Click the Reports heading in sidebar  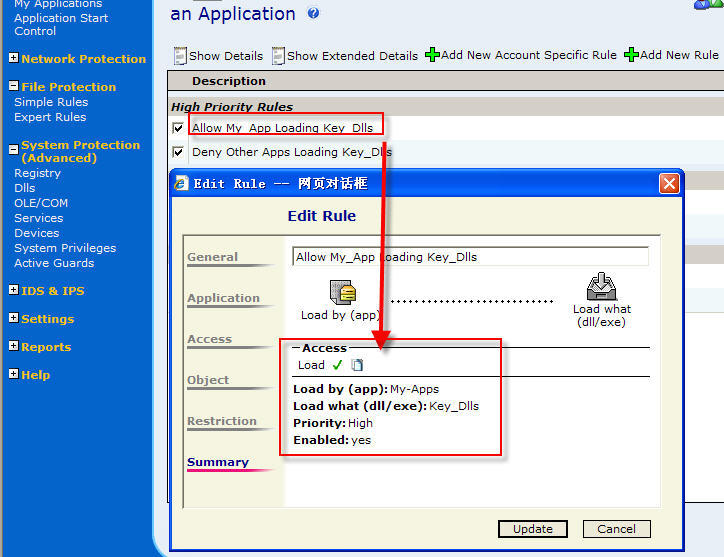[x=46, y=347]
